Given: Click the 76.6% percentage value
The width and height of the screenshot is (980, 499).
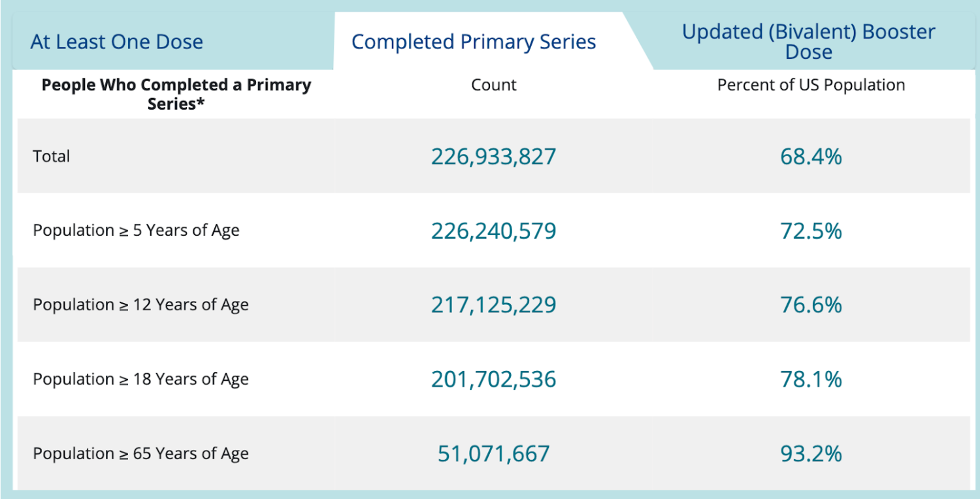Looking at the screenshot, I should coord(811,305).
